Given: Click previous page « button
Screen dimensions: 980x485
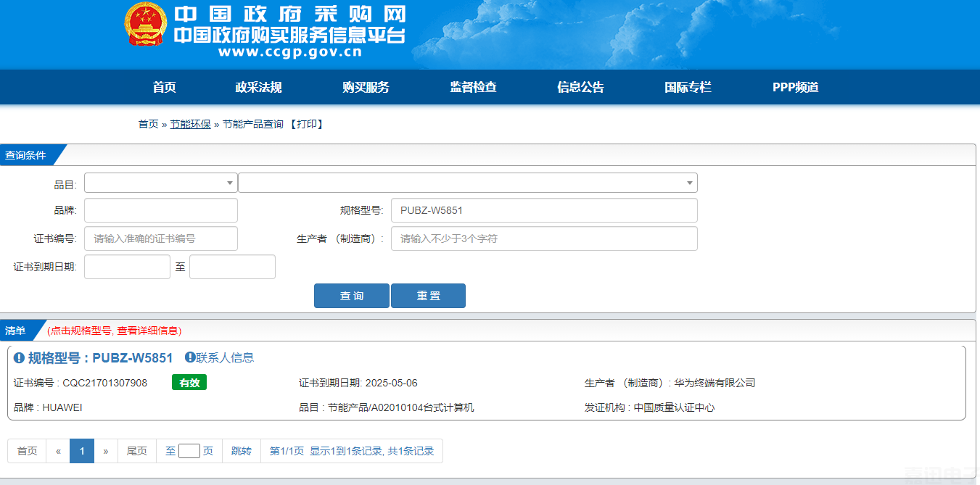Looking at the screenshot, I should 58,451.
